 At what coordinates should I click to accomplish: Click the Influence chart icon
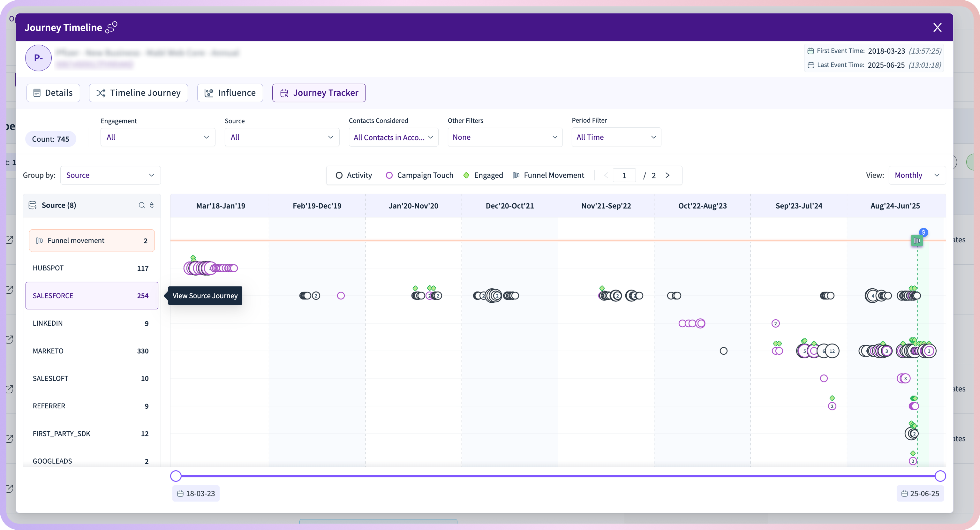point(209,93)
